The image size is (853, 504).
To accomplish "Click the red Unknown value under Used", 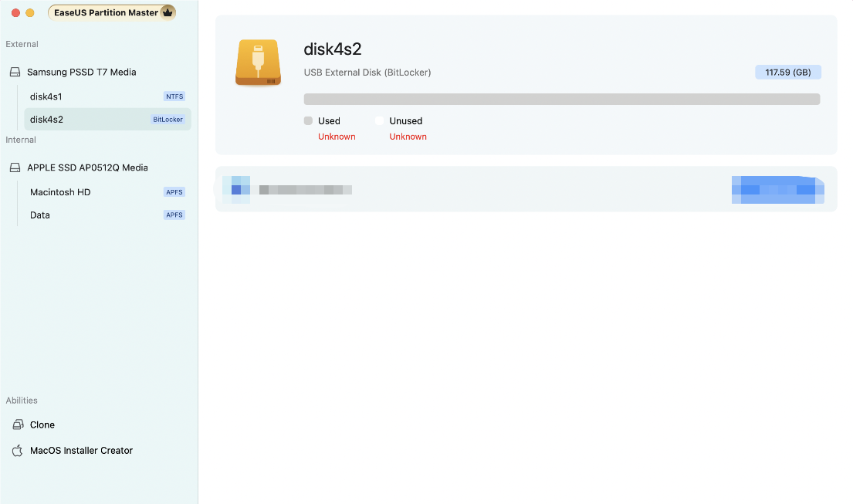I will [337, 137].
